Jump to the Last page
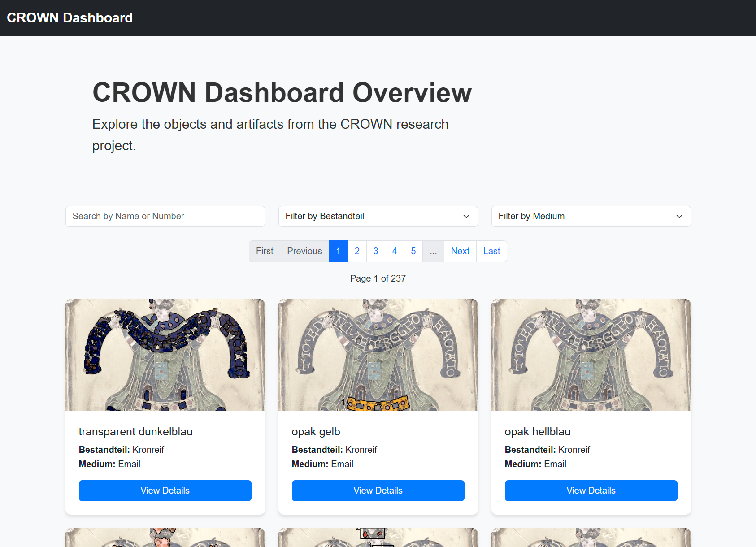Image resolution: width=756 pixels, height=547 pixels. point(491,251)
